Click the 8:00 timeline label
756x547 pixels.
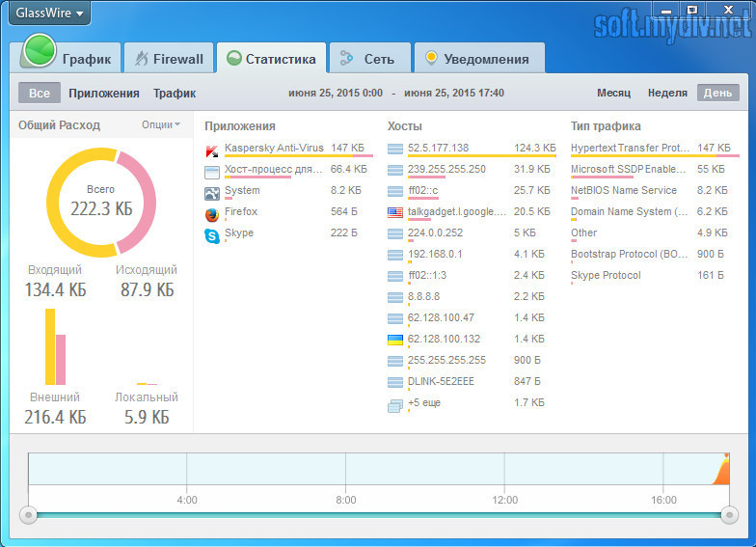coord(345,500)
